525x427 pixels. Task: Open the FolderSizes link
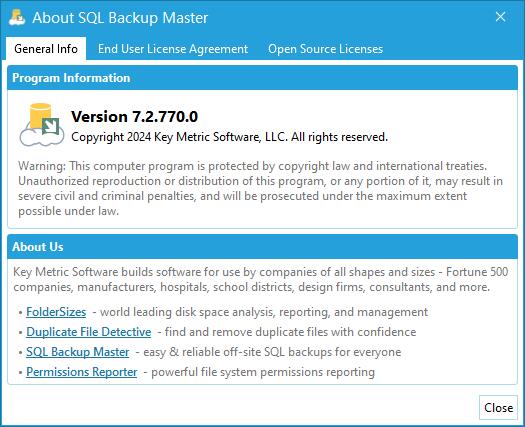click(x=56, y=312)
